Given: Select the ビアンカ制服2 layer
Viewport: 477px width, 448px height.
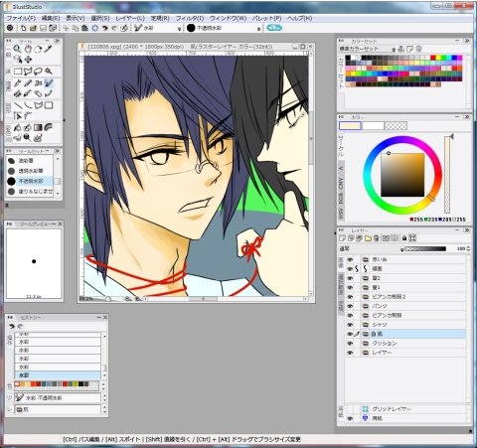Looking at the screenshot, I should pyautogui.click(x=405, y=297).
